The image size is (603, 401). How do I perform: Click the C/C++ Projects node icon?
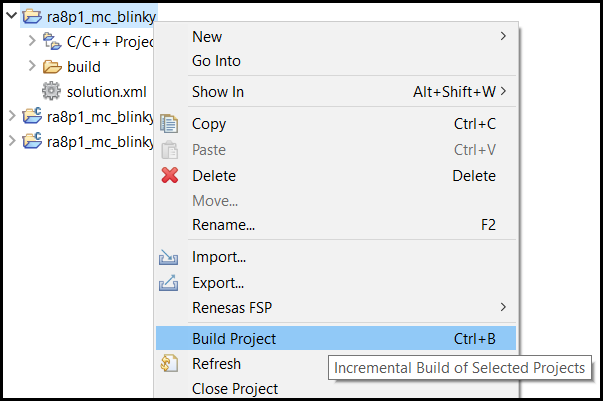(52, 41)
